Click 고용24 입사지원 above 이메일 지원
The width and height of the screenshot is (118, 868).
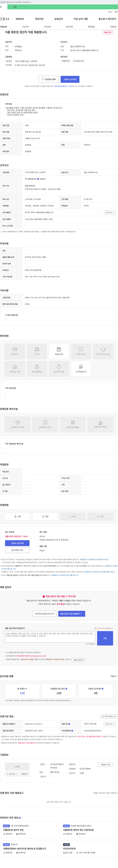[17, 543]
